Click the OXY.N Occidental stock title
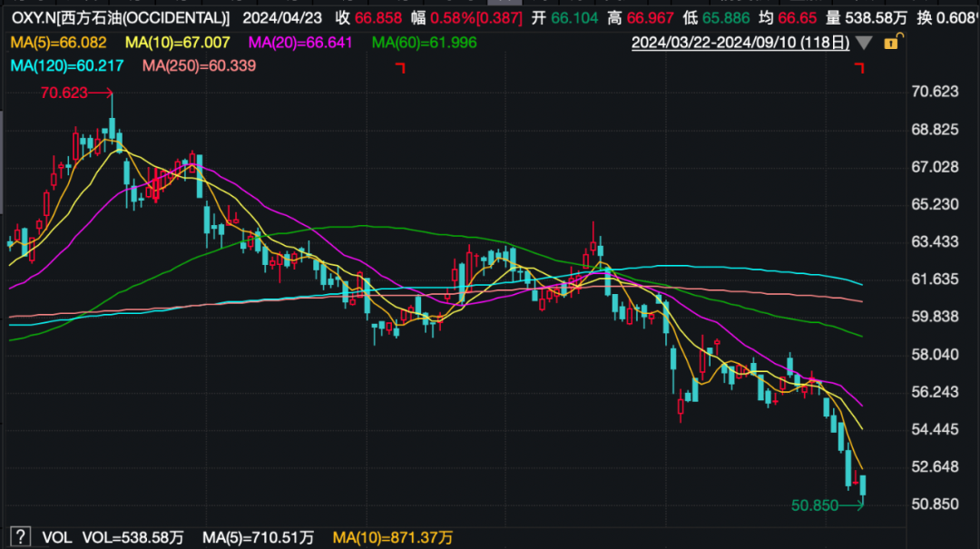980x549 pixels. (x=121, y=18)
